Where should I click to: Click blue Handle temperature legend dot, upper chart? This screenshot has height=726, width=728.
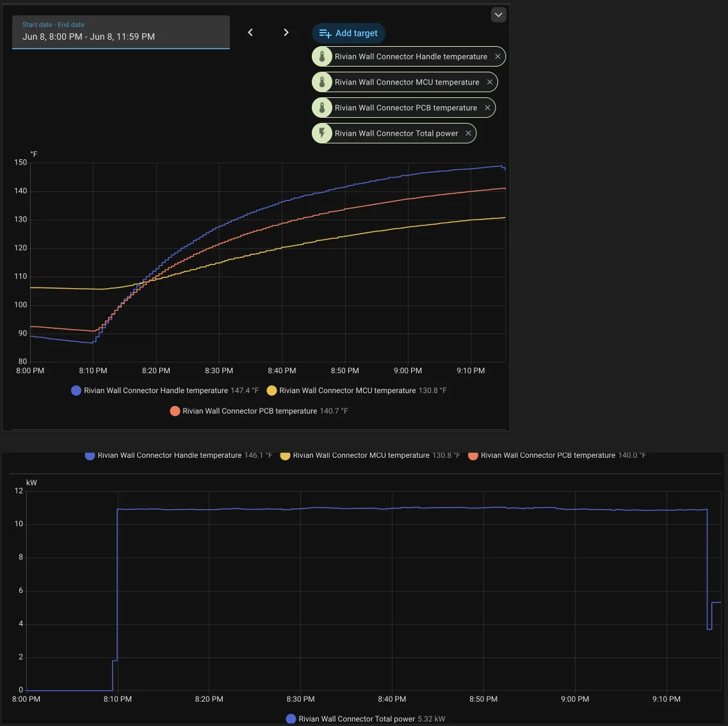coord(76,391)
